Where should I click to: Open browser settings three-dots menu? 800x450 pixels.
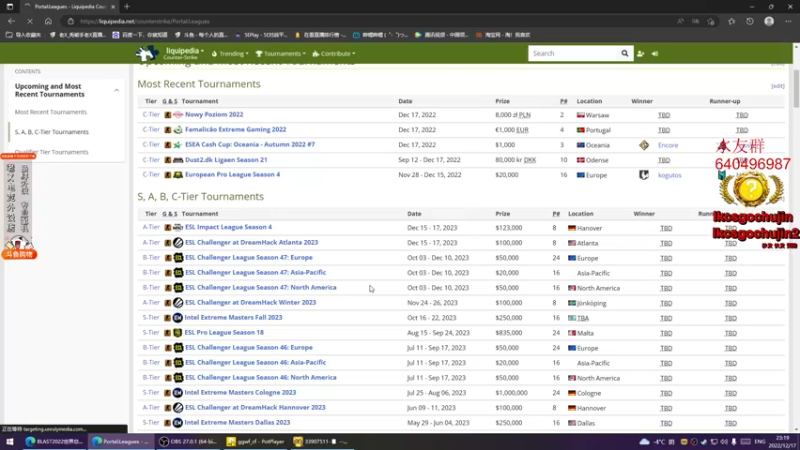coord(788,21)
